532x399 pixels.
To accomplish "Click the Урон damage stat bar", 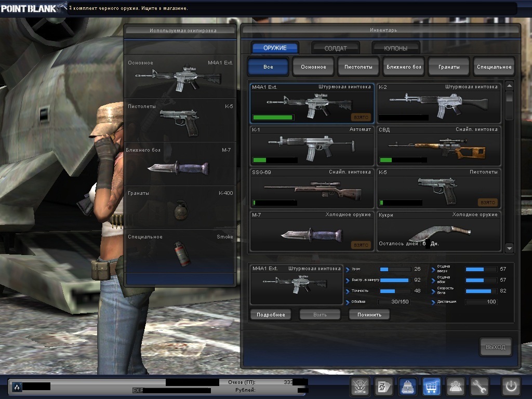I will click(x=395, y=269).
